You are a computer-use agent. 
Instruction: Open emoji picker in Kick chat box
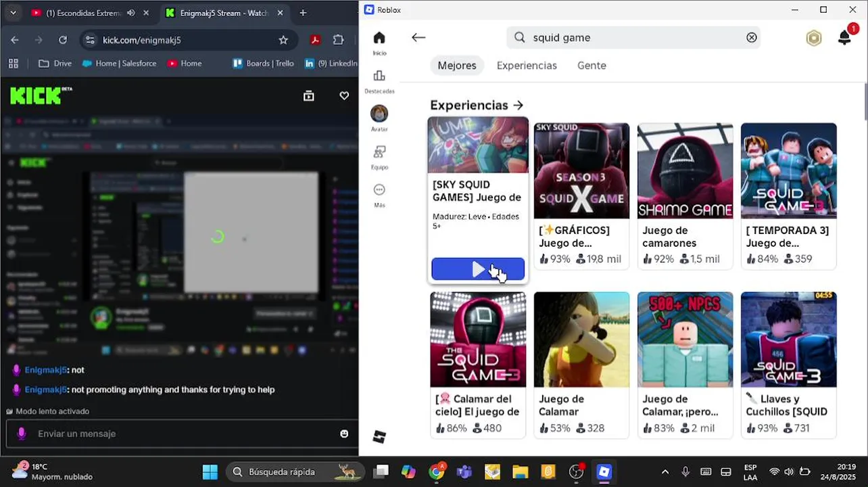pyautogui.click(x=344, y=434)
